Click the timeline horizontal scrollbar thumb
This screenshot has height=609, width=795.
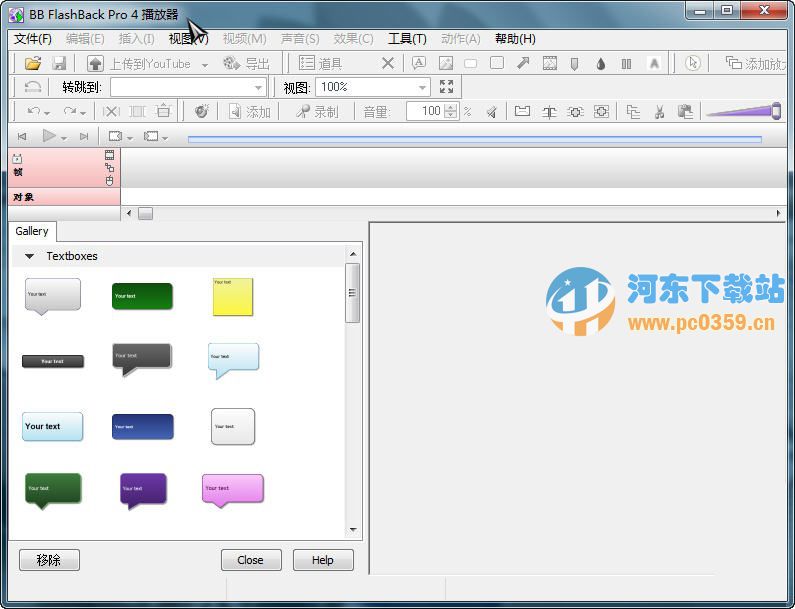146,213
